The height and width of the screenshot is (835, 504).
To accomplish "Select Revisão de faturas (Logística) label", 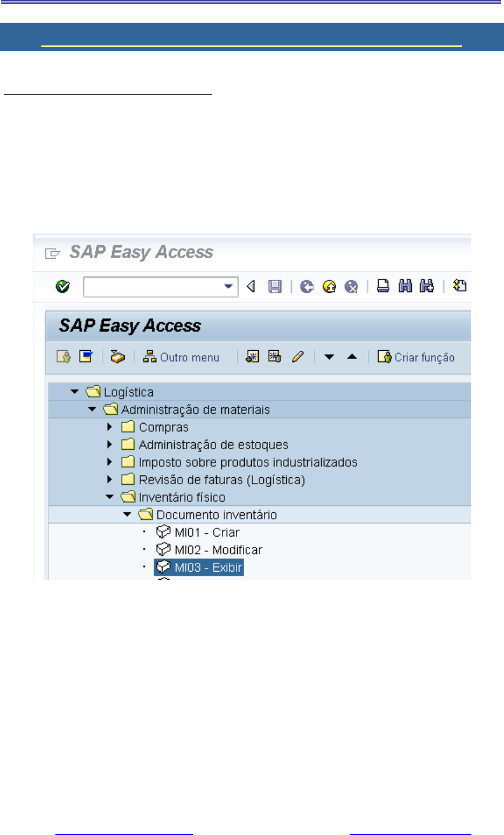I will (x=222, y=480).
